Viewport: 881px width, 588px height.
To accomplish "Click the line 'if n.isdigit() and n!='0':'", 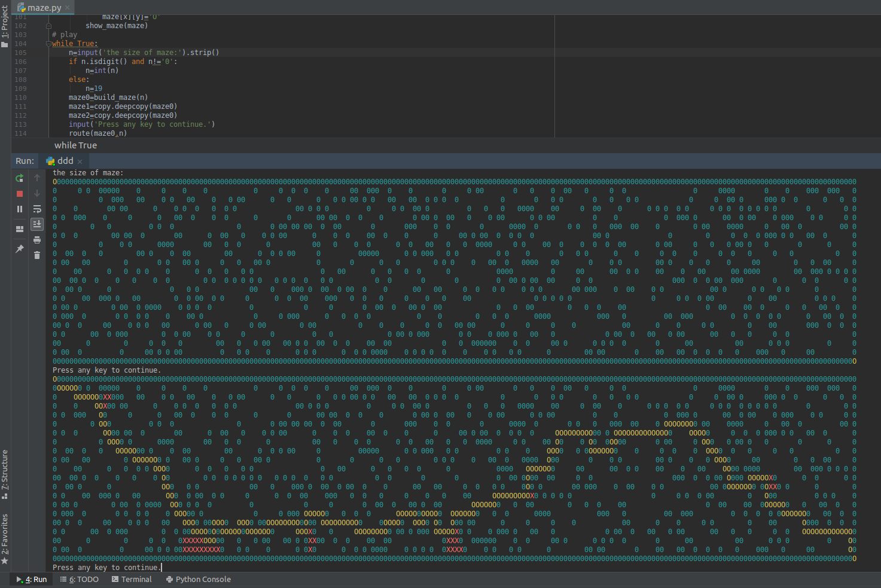I will coord(123,62).
